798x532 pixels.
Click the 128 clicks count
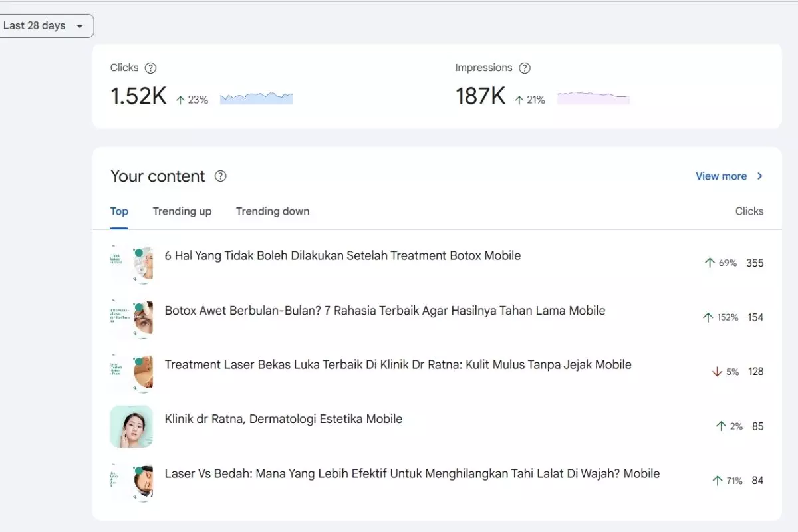756,372
